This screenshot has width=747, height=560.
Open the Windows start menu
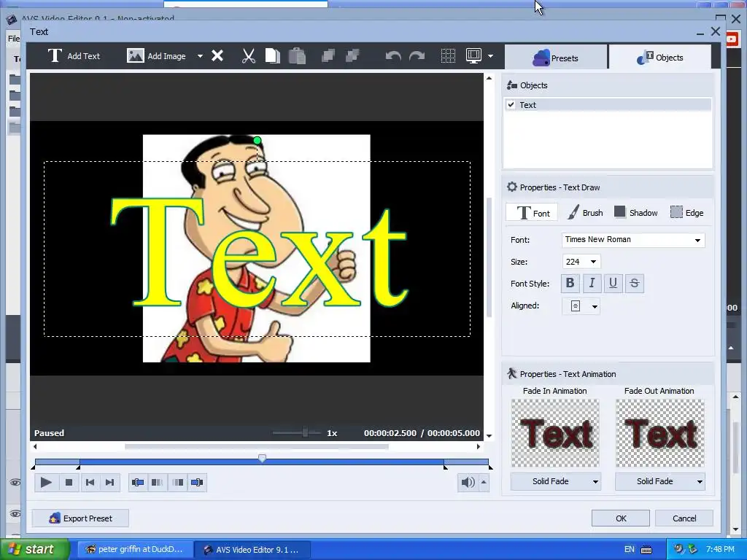(34, 550)
